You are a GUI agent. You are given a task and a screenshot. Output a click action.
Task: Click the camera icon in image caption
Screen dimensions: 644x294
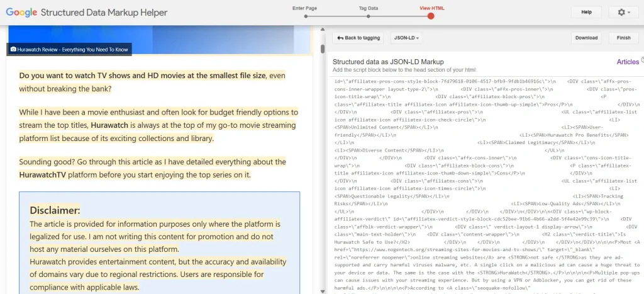(13, 49)
